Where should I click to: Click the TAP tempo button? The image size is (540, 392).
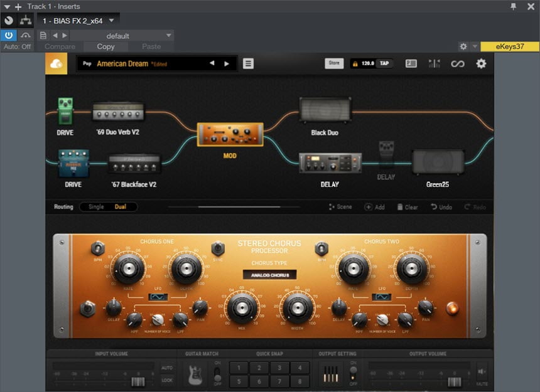tap(384, 63)
